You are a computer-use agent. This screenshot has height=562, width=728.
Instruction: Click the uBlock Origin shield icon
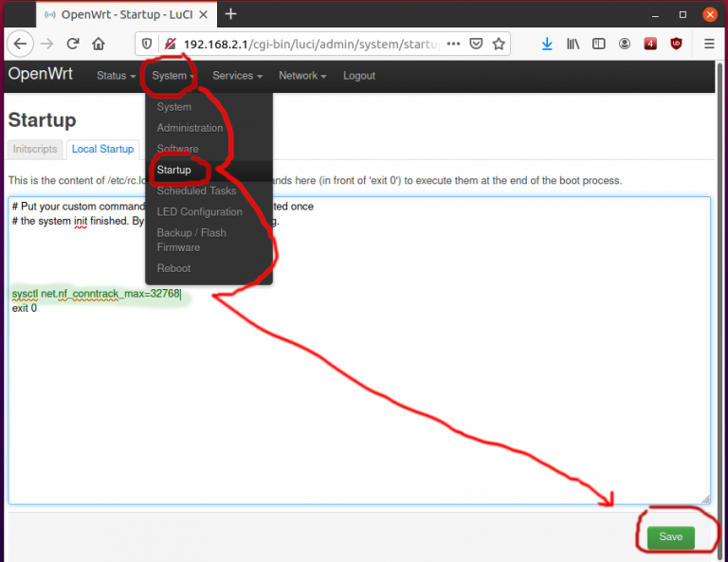coord(676,44)
